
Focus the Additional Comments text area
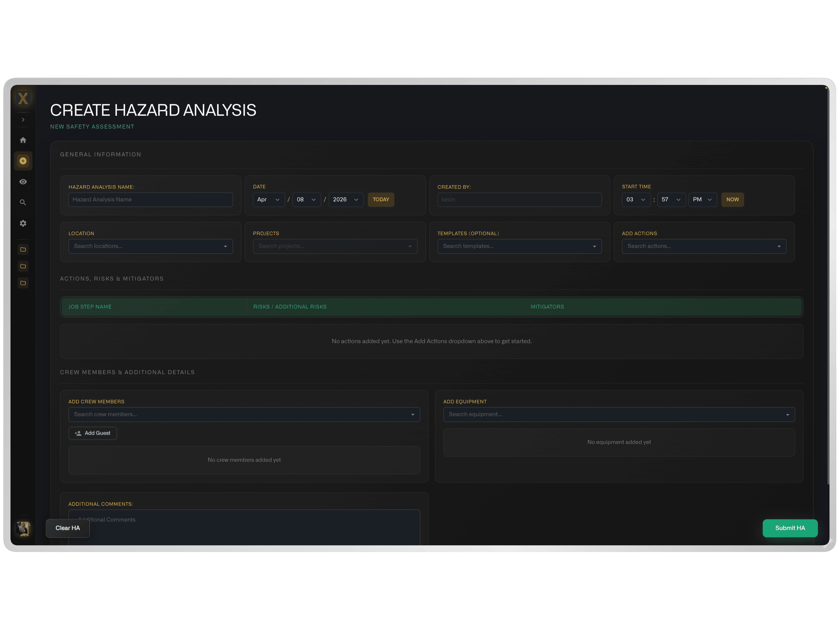(244, 527)
